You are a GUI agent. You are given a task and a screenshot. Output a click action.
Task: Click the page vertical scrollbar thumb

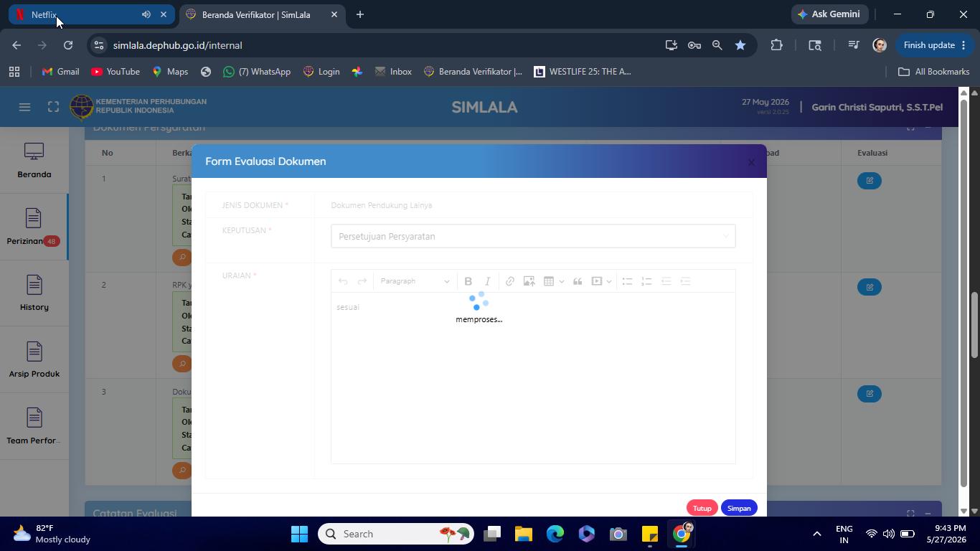(974, 324)
